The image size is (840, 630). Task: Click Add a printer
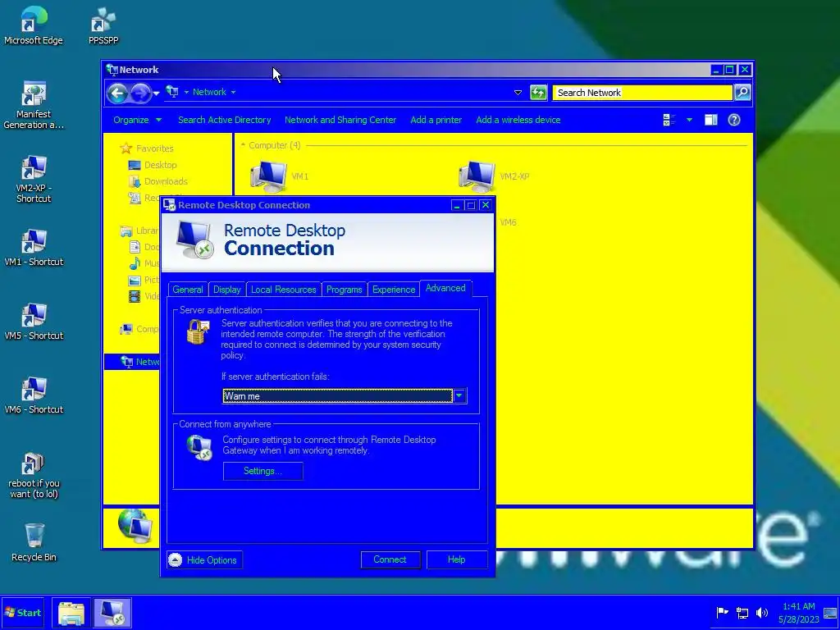tap(436, 120)
